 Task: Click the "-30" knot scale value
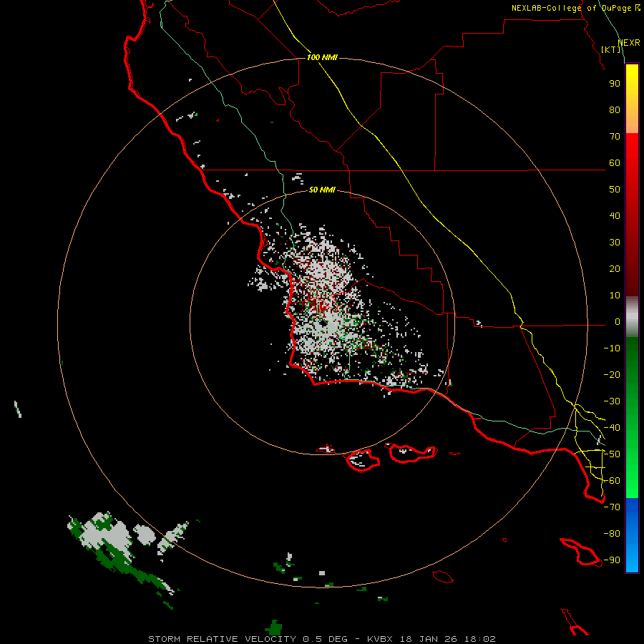tap(612, 401)
